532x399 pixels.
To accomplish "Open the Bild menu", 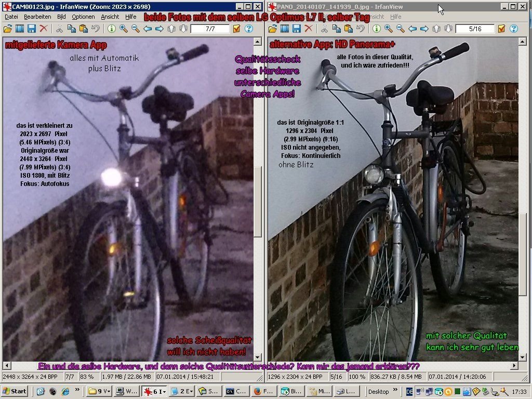I will pos(61,17).
